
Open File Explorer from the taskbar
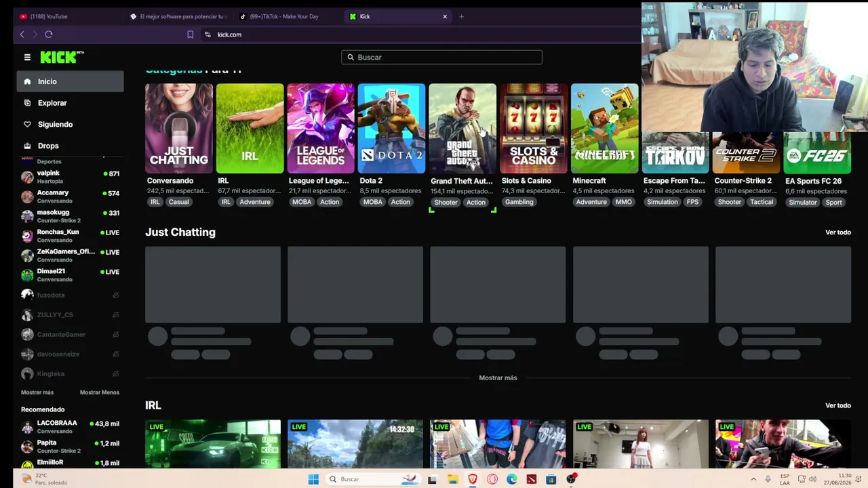click(453, 479)
